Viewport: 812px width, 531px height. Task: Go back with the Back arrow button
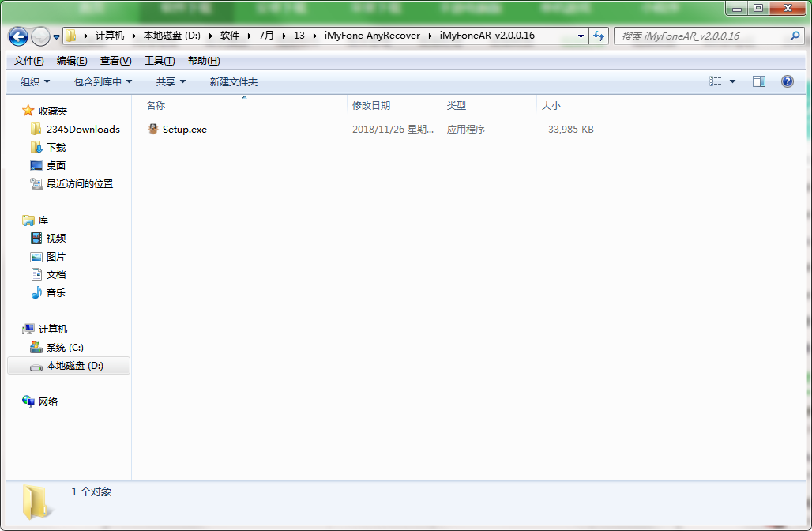(x=18, y=36)
